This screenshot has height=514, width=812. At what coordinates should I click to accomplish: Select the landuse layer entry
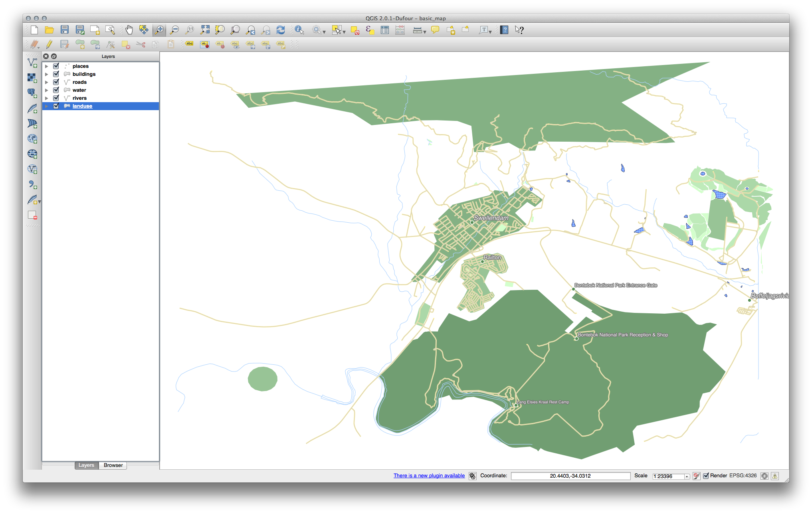point(82,106)
